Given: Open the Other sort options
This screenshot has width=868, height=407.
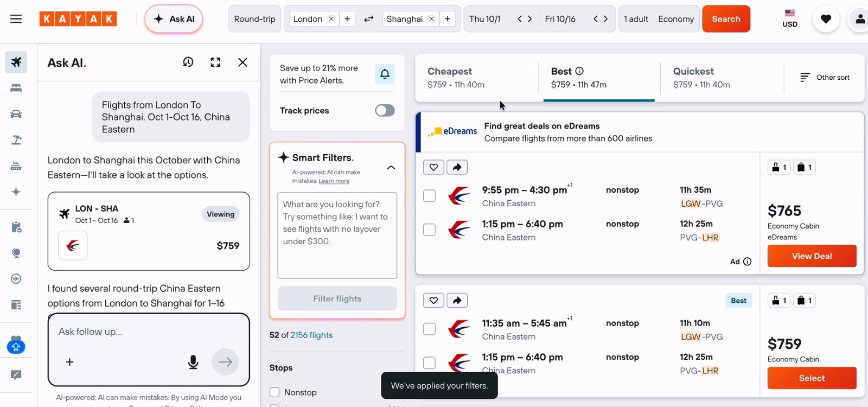Looking at the screenshot, I should point(825,78).
